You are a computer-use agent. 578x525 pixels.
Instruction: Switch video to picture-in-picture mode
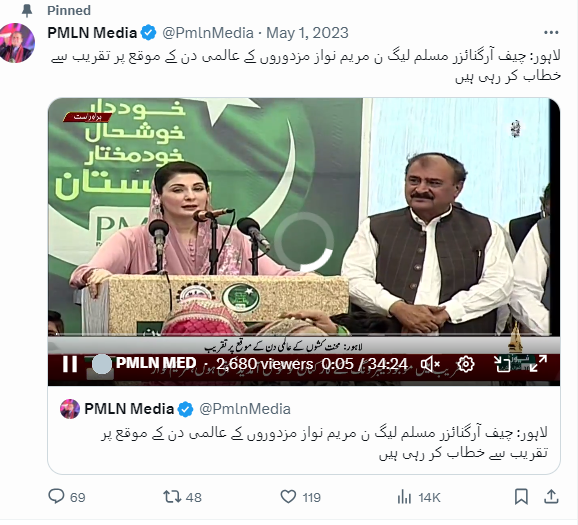coord(502,364)
